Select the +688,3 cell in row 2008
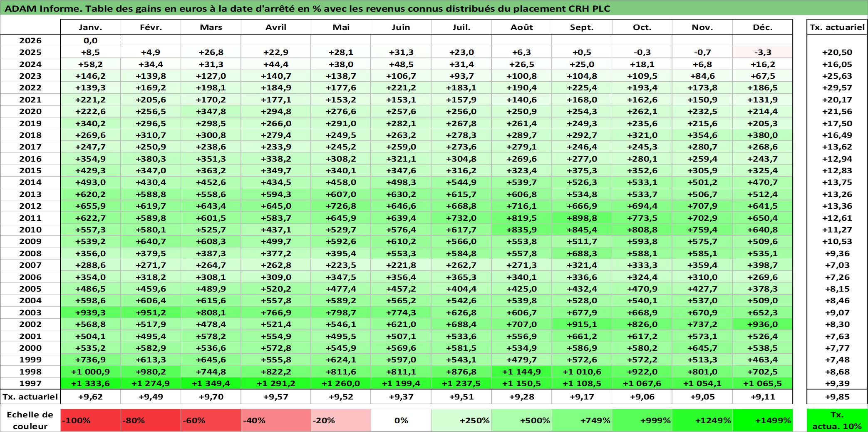Image resolution: width=868 pixels, height=432 pixels. coord(582,253)
